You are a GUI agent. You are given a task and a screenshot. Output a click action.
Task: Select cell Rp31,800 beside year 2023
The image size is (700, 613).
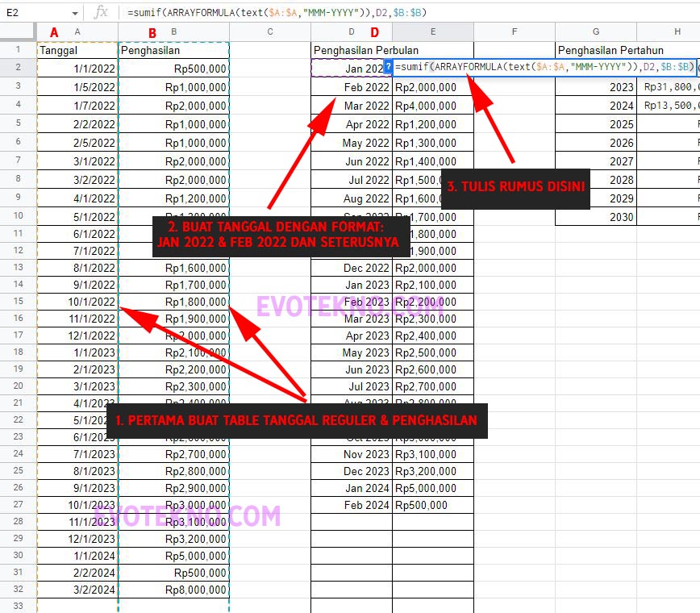coord(669,87)
